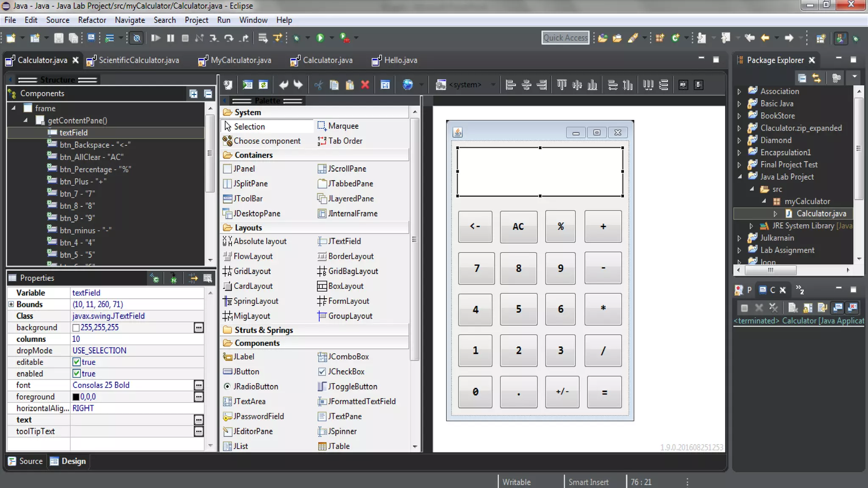Switch to Hello.java editor tab
Image resolution: width=868 pixels, height=488 pixels.
click(x=395, y=60)
